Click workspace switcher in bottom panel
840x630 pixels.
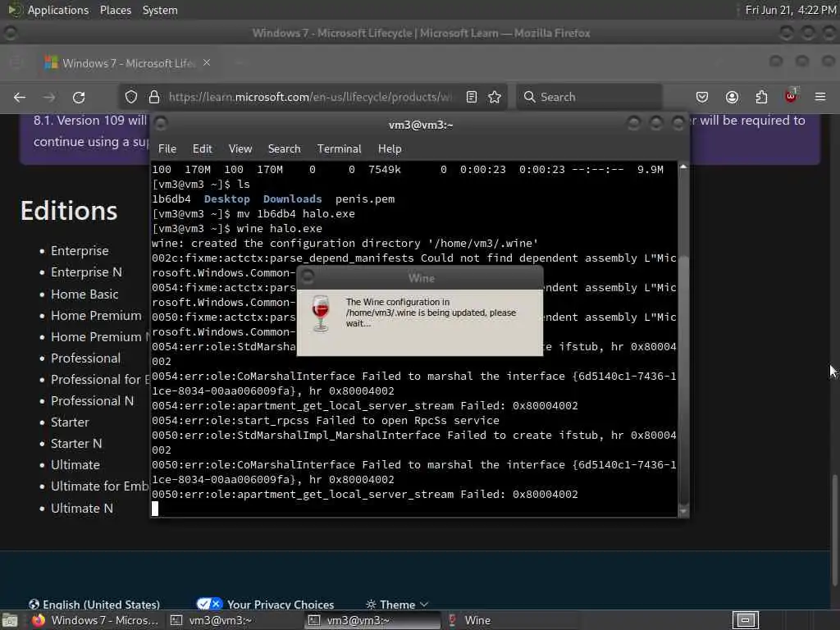point(745,620)
